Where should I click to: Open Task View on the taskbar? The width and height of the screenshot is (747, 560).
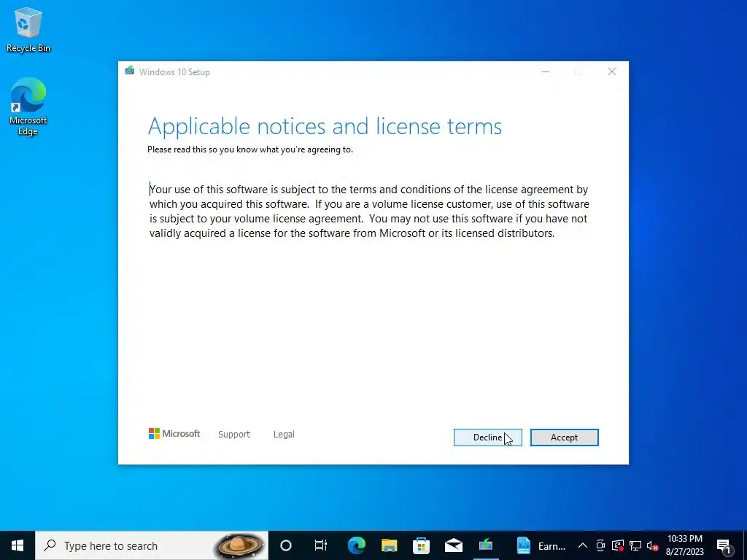tap(321, 545)
